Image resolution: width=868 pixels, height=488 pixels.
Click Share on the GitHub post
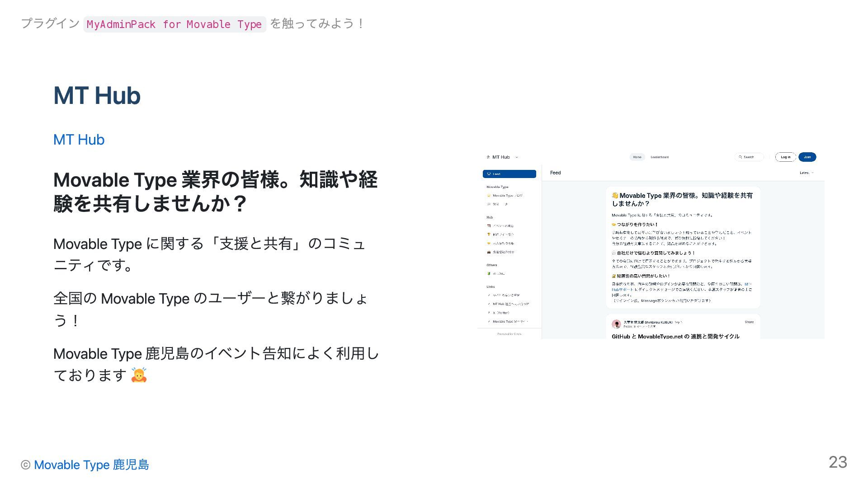click(x=749, y=322)
